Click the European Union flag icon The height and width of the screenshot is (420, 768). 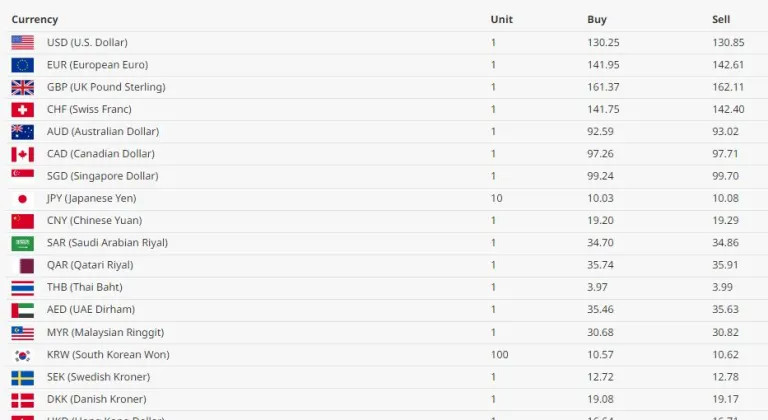coord(23,65)
